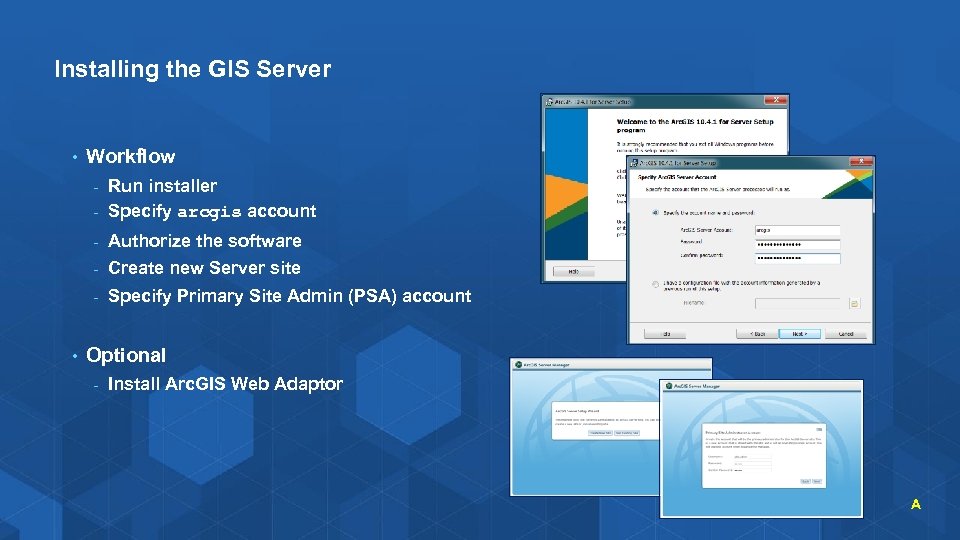Click the Password field in Primary Site Administrator form
The image size is (960, 540).
(753, 463)
